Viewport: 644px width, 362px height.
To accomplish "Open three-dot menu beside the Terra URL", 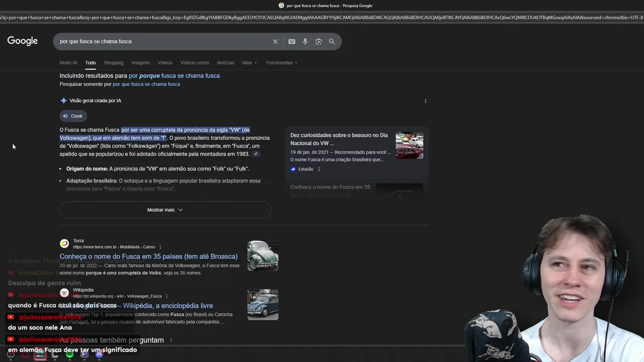I will [x=160, y=247].
